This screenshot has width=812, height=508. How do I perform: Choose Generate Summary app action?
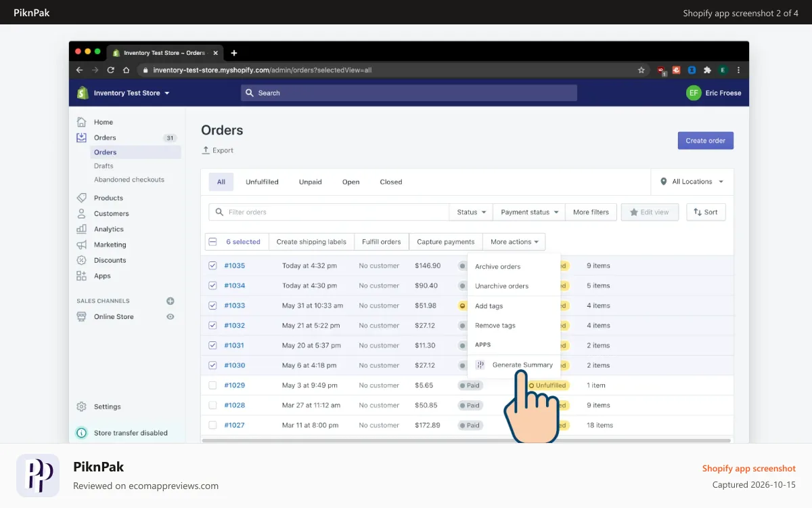[514, 364]
